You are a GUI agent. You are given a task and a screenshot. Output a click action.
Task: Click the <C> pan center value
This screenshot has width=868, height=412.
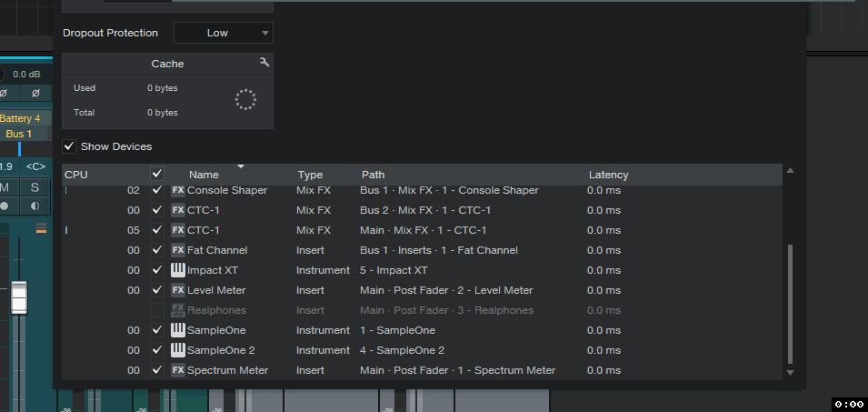click(35, 166)
